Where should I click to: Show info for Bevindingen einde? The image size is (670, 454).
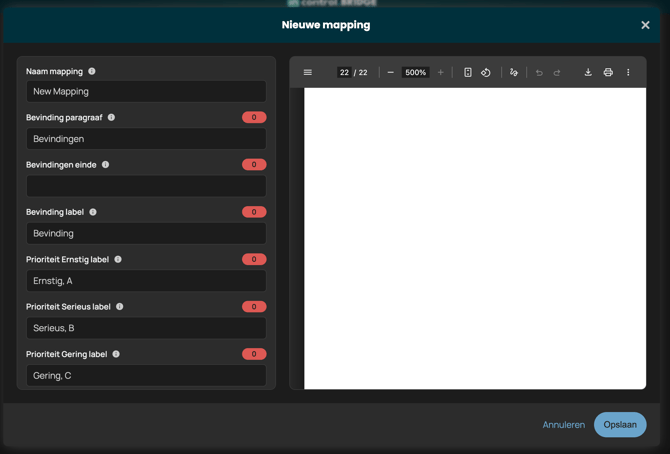click(105, 165)
